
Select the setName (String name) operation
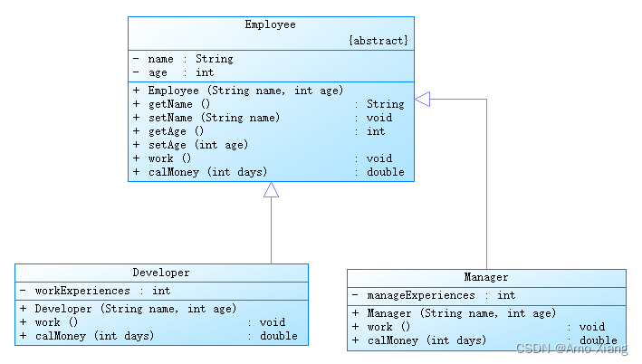[x=263, y=118]
